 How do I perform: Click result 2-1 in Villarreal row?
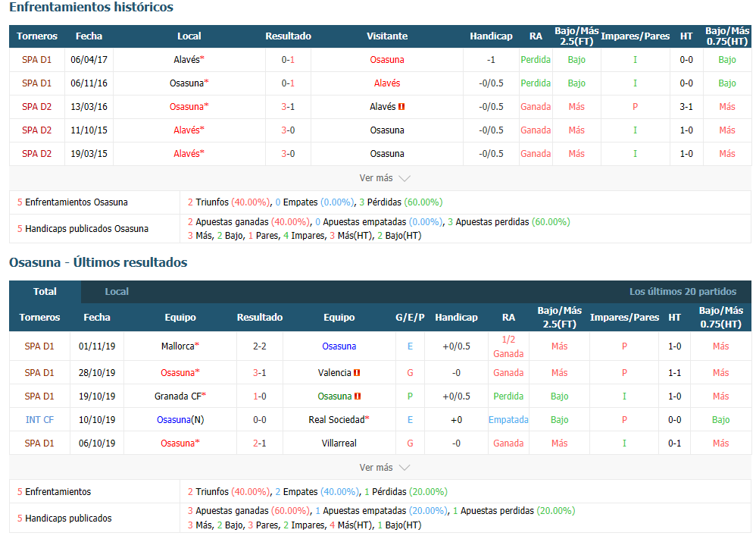pyautogui.click(x=259, y=443)
